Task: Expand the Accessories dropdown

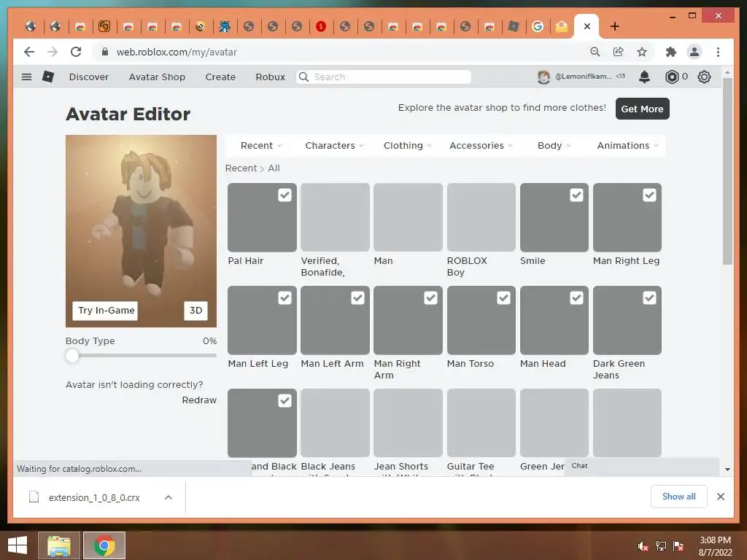Action: (481, 146)
